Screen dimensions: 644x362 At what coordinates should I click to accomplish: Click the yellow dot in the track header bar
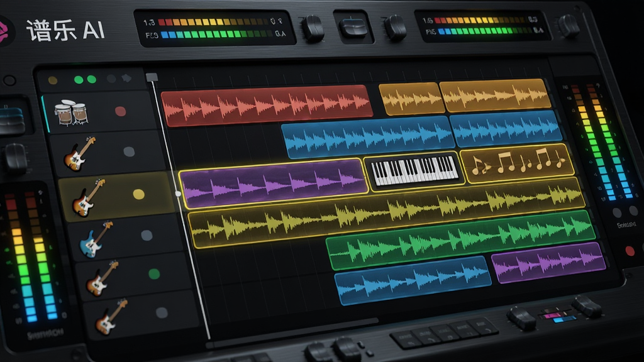click(x=53, y=80)
